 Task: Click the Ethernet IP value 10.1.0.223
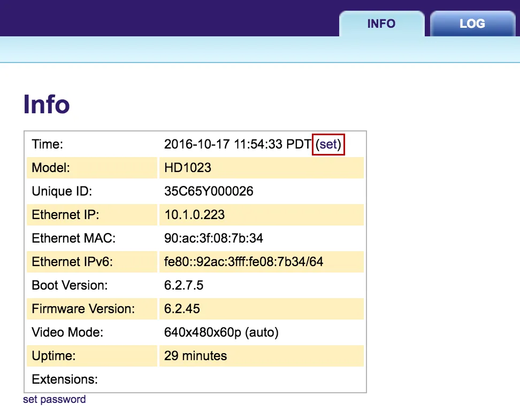pos(194,215)
